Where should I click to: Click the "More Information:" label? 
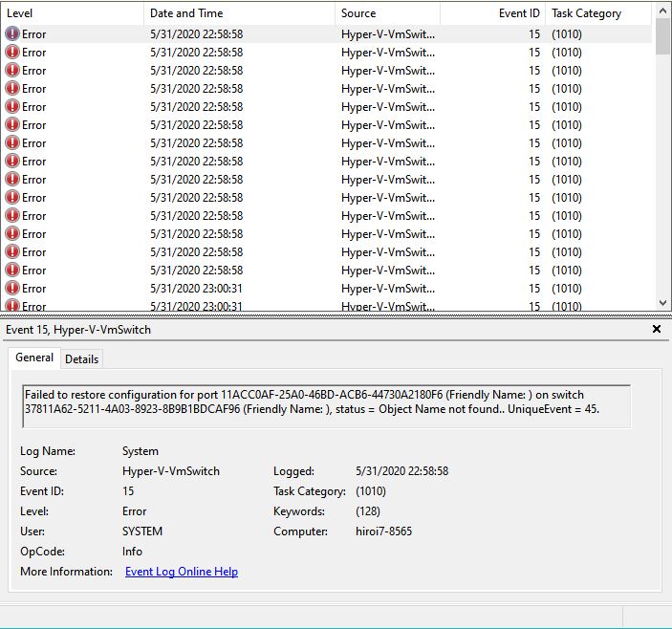[x=66, y=572]
